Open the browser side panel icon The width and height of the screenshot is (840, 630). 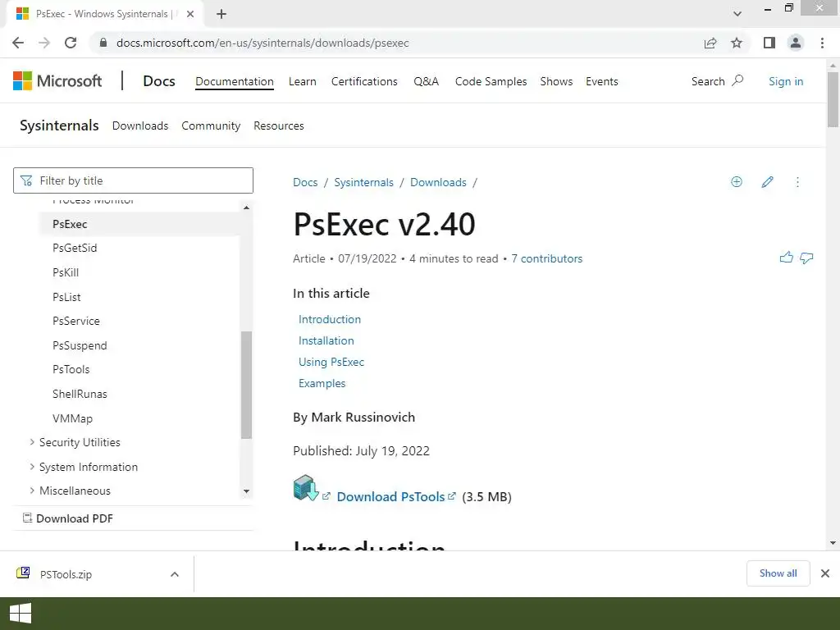(x=769, y=43)
